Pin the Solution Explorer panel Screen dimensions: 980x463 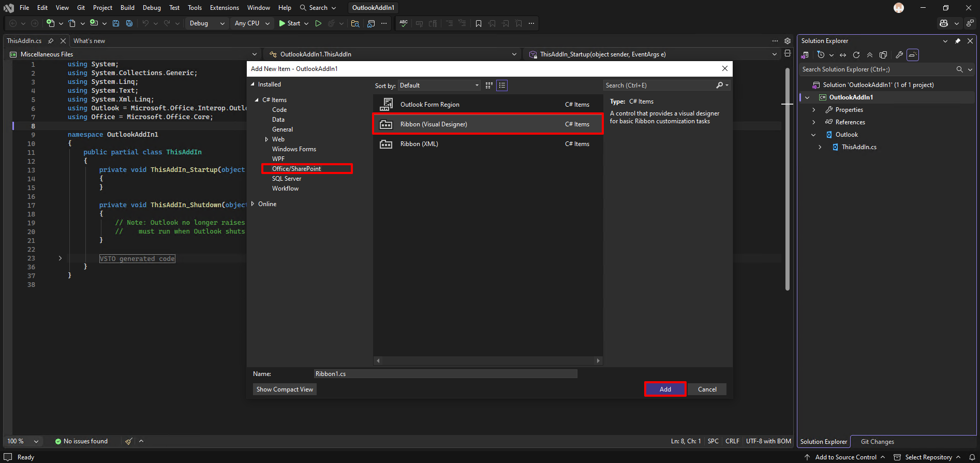(958, 41)
